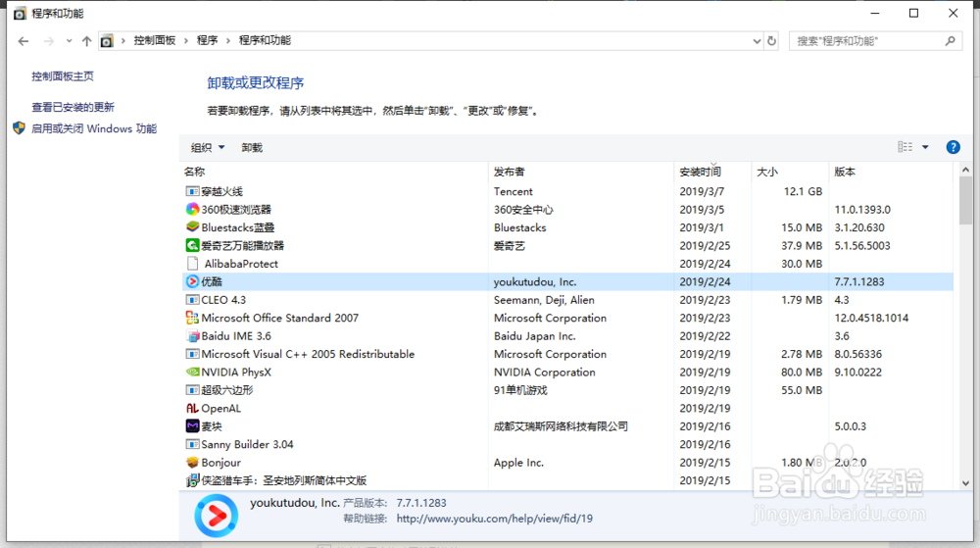The width and height of the screenshot is (980, 548).
Task: Click the large Youku logo in the details pane
Action: 216,516
